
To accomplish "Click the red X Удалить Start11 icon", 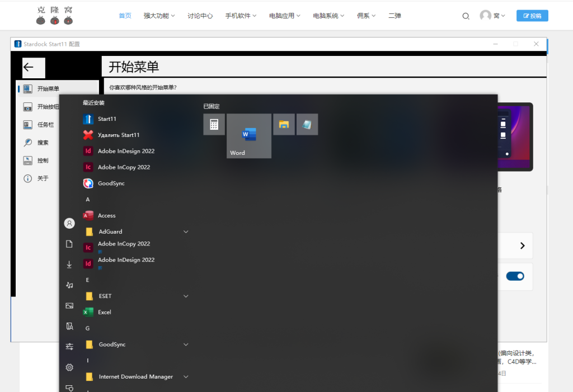I will (88, 135).
